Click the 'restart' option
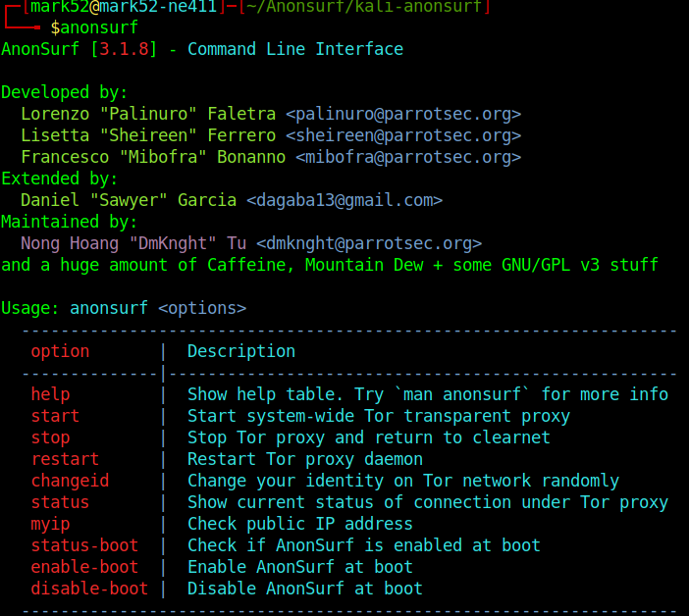689x616 pixels. pos(65,459)
